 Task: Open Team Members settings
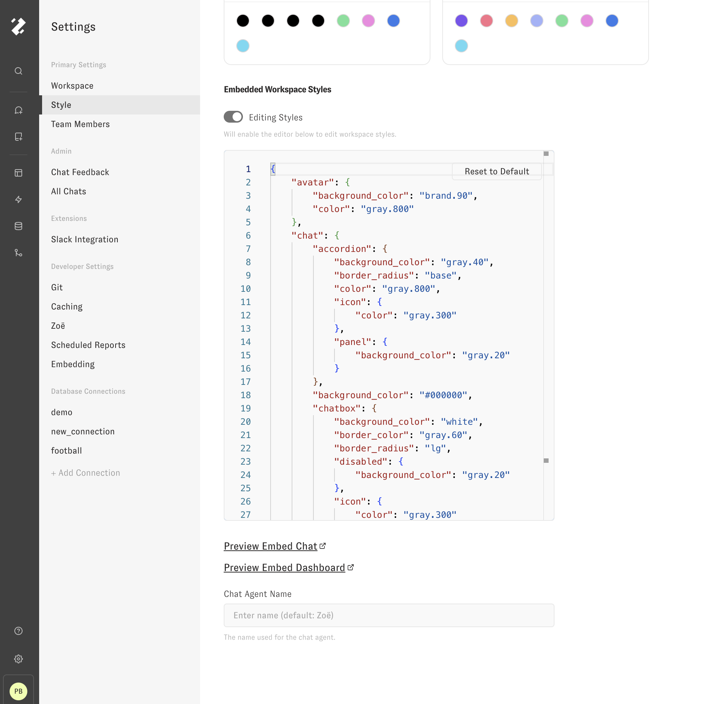point(120,124)
